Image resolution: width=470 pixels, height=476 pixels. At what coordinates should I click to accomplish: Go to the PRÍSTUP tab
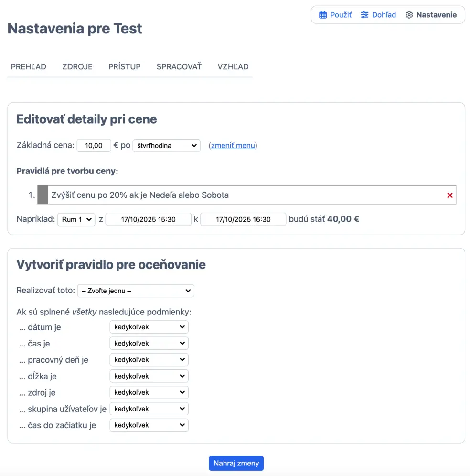(x=125, y=67)
